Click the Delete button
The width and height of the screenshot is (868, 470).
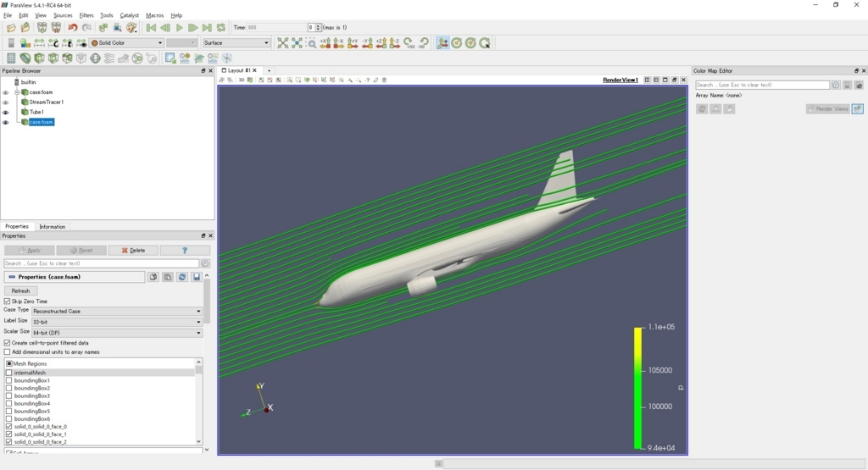click(x=133, y=251)
